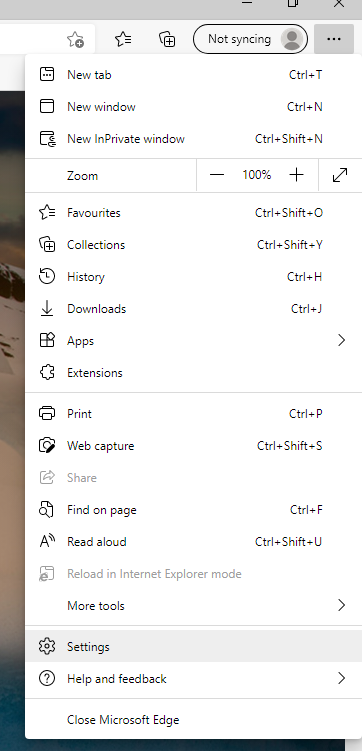Select Find on page entry
The height and width of the screenshot is (751, 362).
[193, 510]
